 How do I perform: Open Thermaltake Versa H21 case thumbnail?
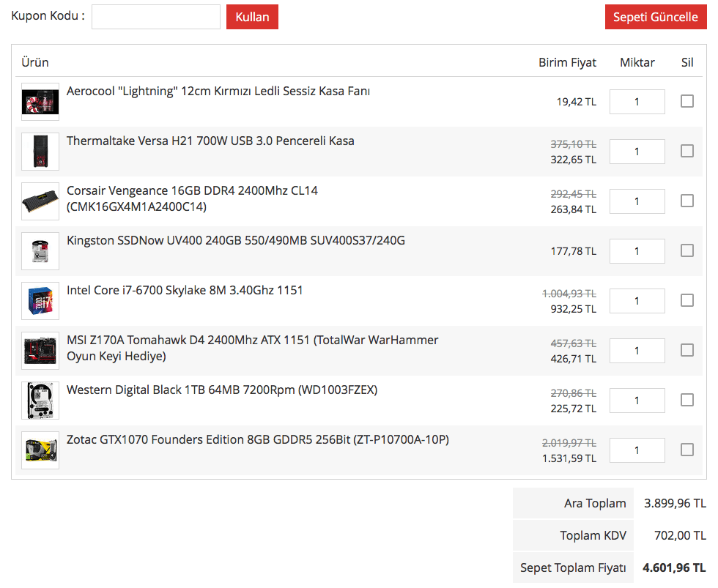(x=40, y=152)
